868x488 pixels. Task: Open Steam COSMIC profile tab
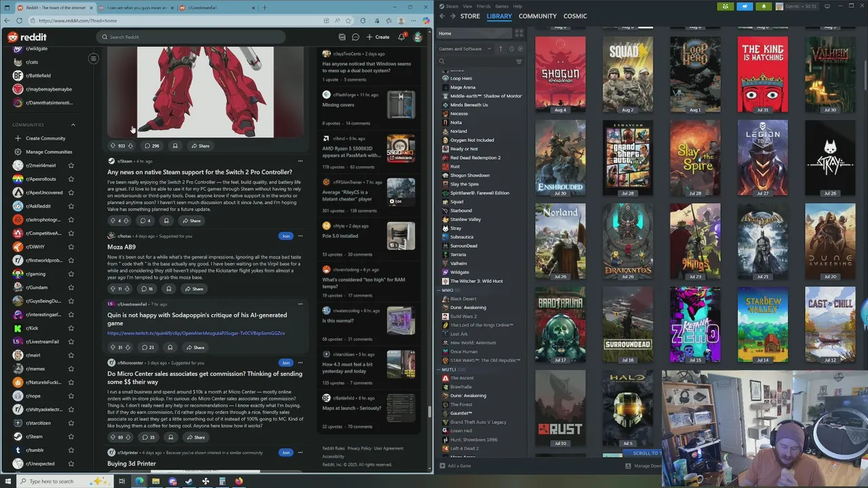pos(575,16)
